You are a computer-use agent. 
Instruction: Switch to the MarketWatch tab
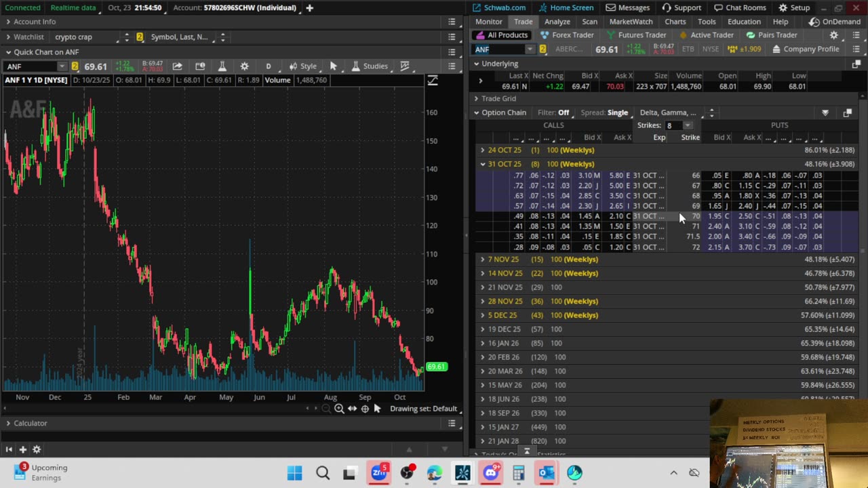click(x=631, y=22)
